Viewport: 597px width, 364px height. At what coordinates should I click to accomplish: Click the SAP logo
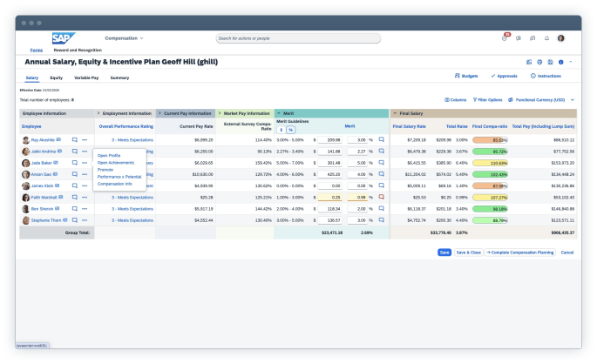coord(63,38)
